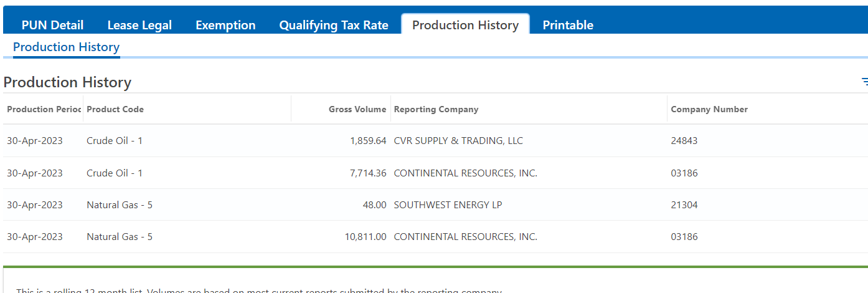Click company number 03186 in Crude Oil row

click(684, 173)
